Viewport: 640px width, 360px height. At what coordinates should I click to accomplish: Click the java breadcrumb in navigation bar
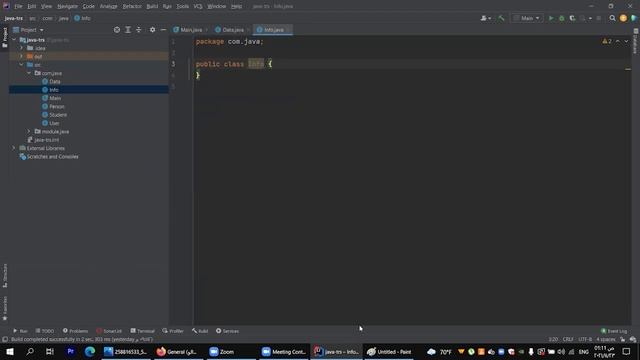click(64, 18)
